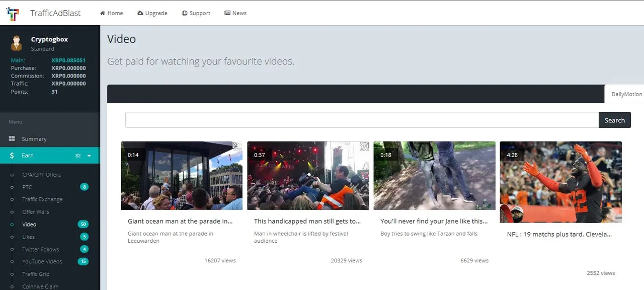Click the 0:37 duration label
644x290 pixels.
pyautogui.click(x=260, y=155)
